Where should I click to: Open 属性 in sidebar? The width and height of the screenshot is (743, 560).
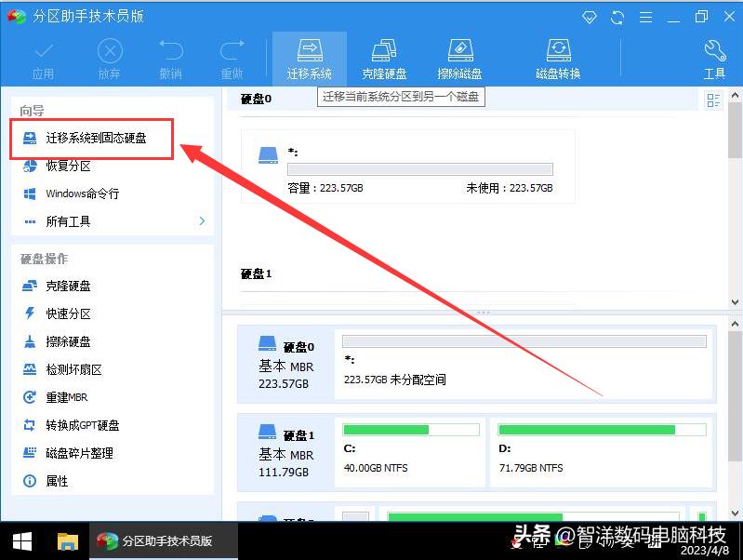[x=57, y=481]
